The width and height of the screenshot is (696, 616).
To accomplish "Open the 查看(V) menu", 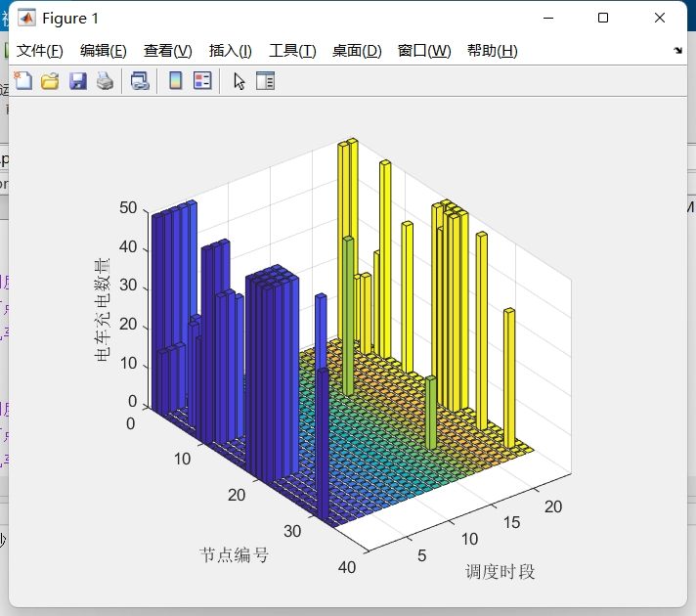I will pyautogui.click(x=168, y=51).
